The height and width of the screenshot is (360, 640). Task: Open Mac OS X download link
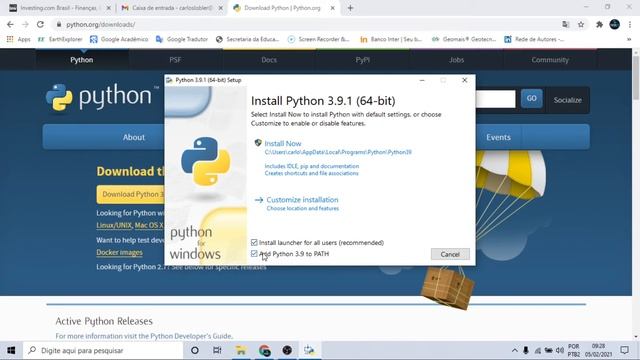click(149, 225)
